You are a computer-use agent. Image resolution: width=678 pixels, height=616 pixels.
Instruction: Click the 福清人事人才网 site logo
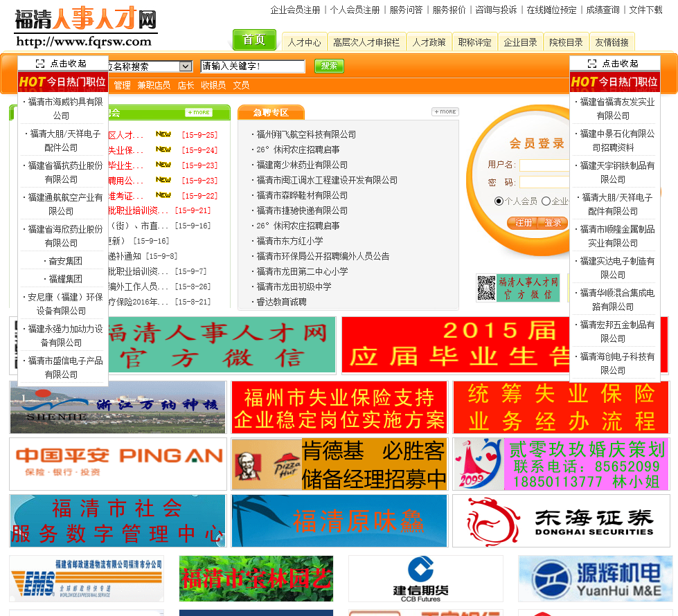click(x=86, y=26)
